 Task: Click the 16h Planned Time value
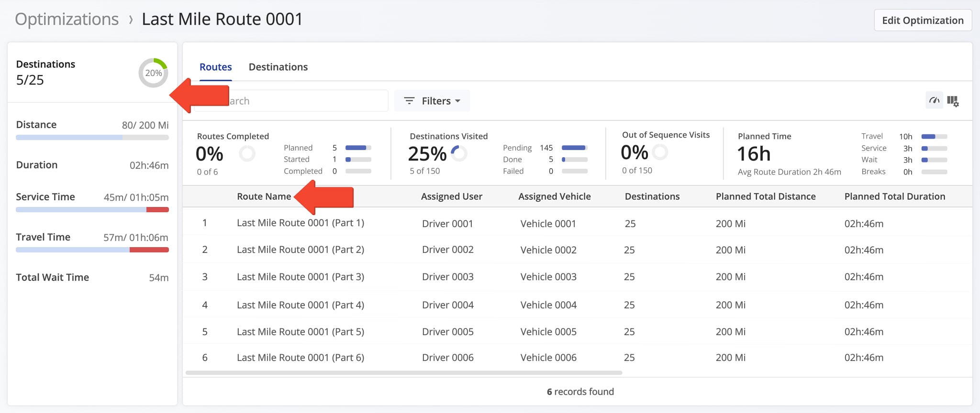(754, 154)
